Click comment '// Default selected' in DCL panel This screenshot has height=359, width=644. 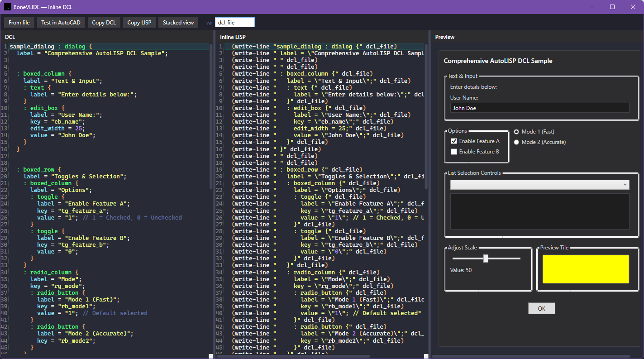115,313
